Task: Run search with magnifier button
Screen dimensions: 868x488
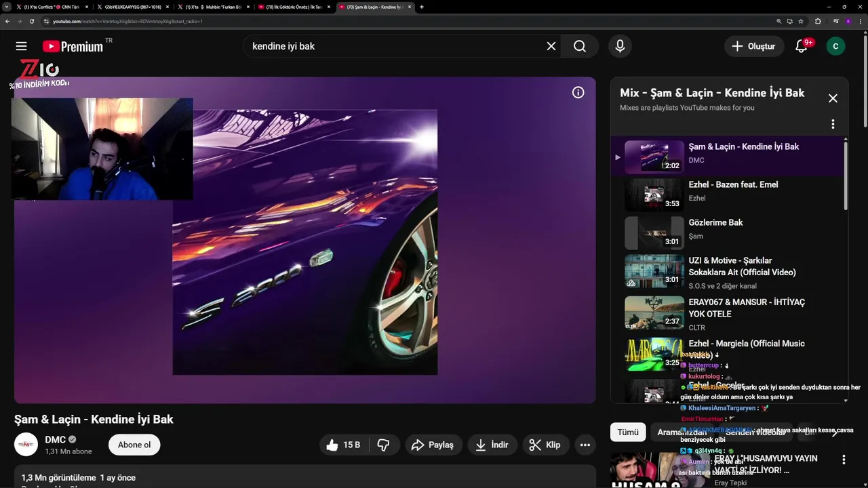Action: coord(580,46)
